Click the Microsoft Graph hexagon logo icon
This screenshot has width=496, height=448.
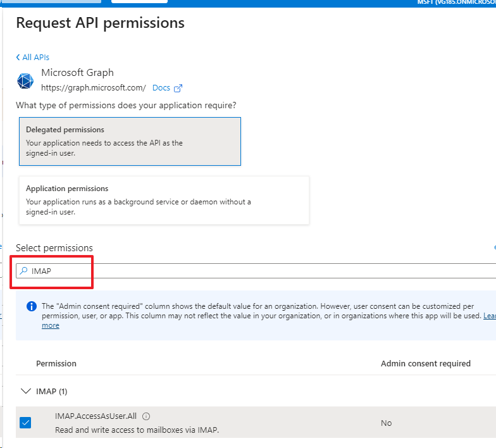[25, 81]
